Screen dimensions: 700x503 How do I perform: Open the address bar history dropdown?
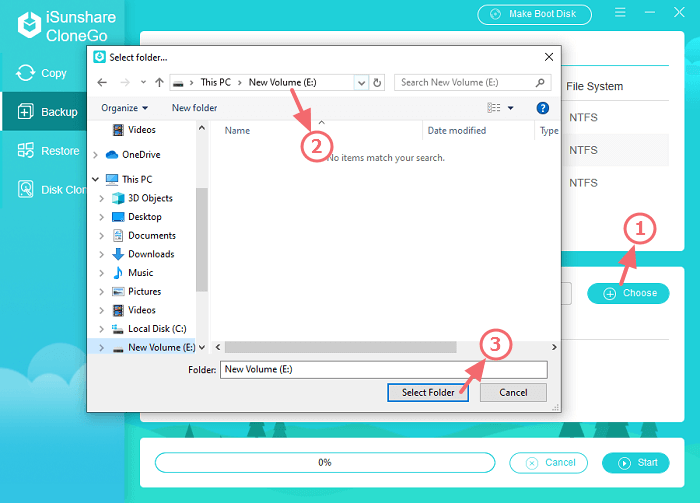pyautogui.click(x=361, y=83)
